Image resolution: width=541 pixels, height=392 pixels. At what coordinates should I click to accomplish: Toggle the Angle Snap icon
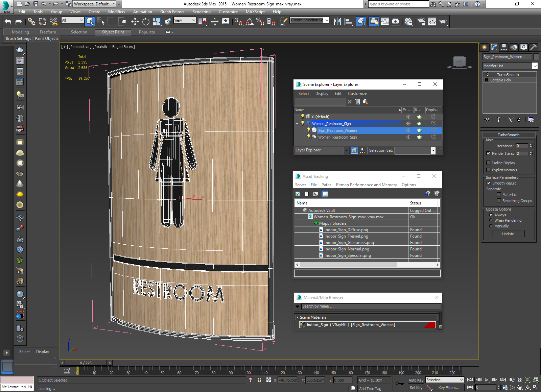tap(250, 22)
